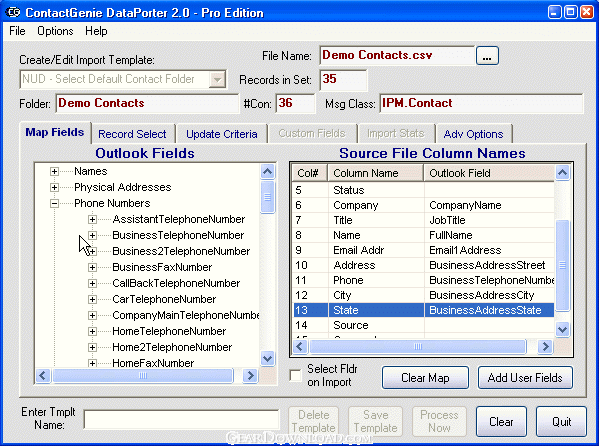Open the Options menu

pyautogui.click(x=55, y=31)
